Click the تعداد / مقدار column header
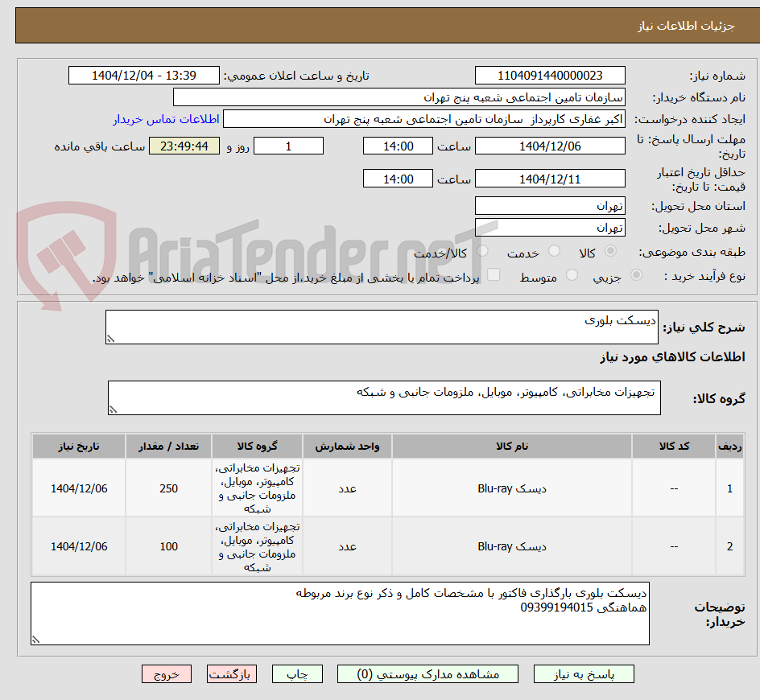The image size is (760, 700). (x=169, y=447)
